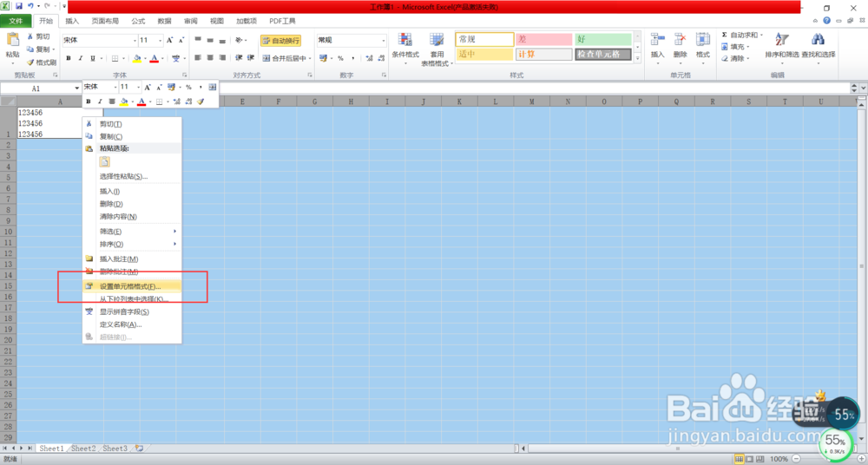This screenshot has width=868, height=465.
Task: Open the File (文件) tab
Action: [x=16, y=21]
